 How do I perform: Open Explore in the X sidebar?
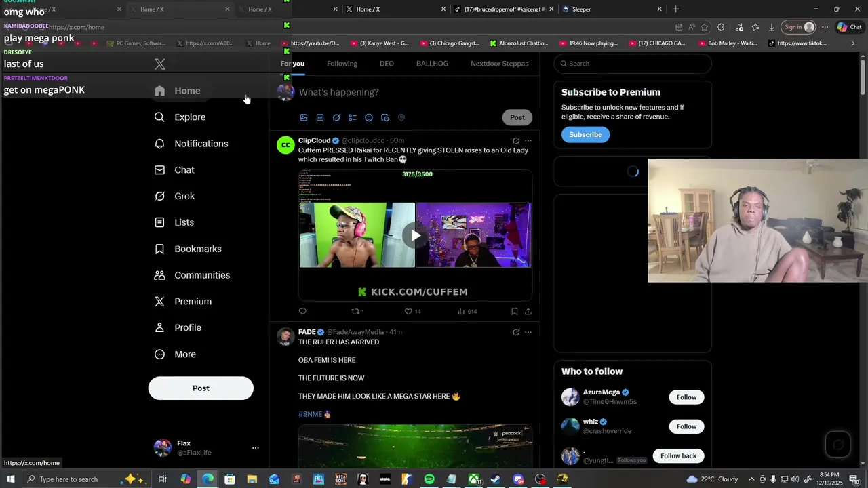180,117
